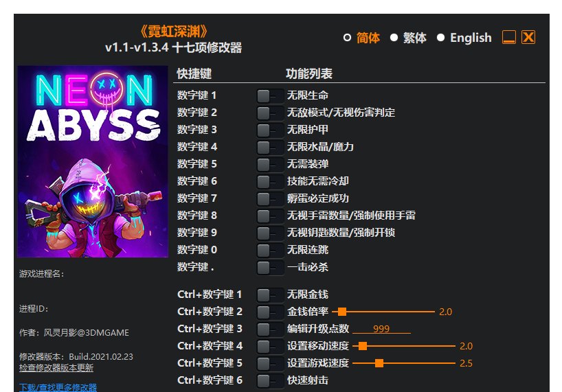Click the Ctrl+数字键 3 hotkey label
The image size is (562, 392).
[x=210, y=329]
